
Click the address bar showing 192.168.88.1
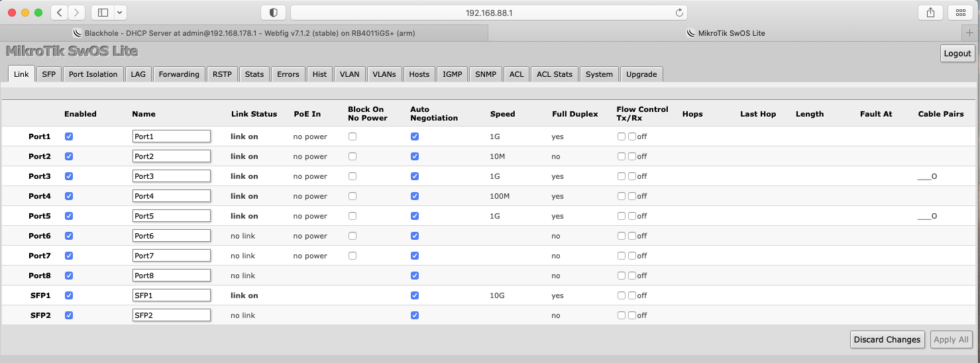[489, 13]
